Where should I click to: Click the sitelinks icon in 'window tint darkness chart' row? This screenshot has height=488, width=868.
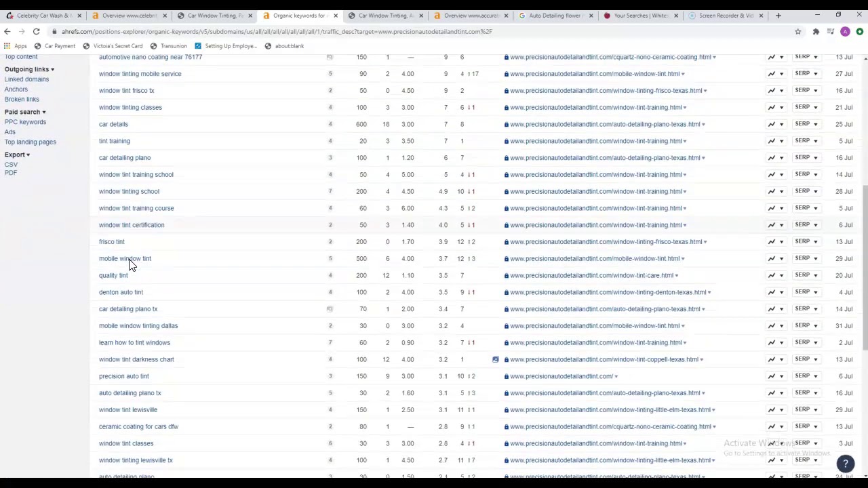[x=496, y=359]
